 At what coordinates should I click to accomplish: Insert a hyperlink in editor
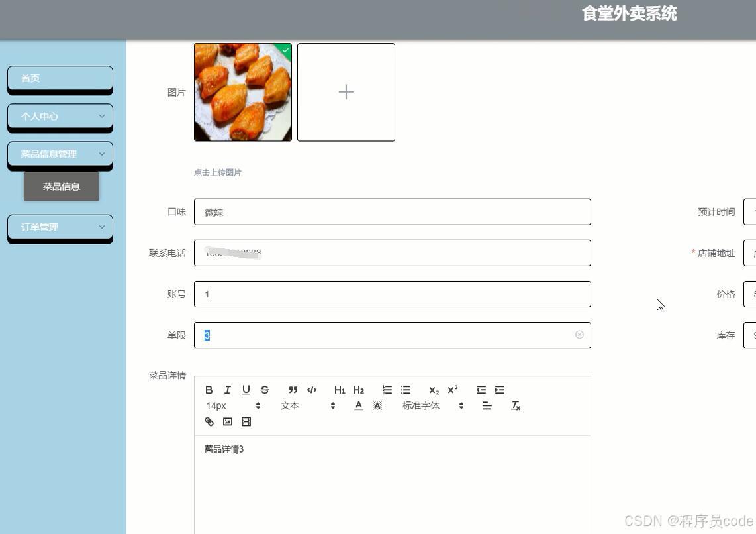(209, 421)
